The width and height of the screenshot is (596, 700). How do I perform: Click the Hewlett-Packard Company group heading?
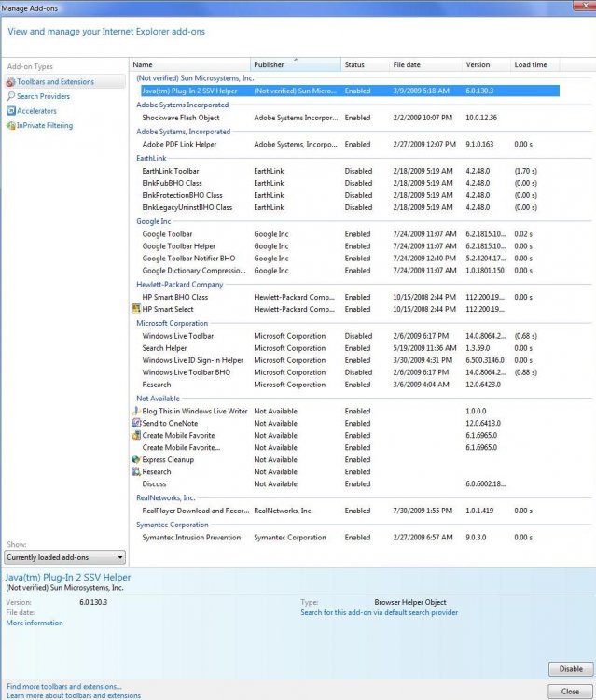[180, 285]
